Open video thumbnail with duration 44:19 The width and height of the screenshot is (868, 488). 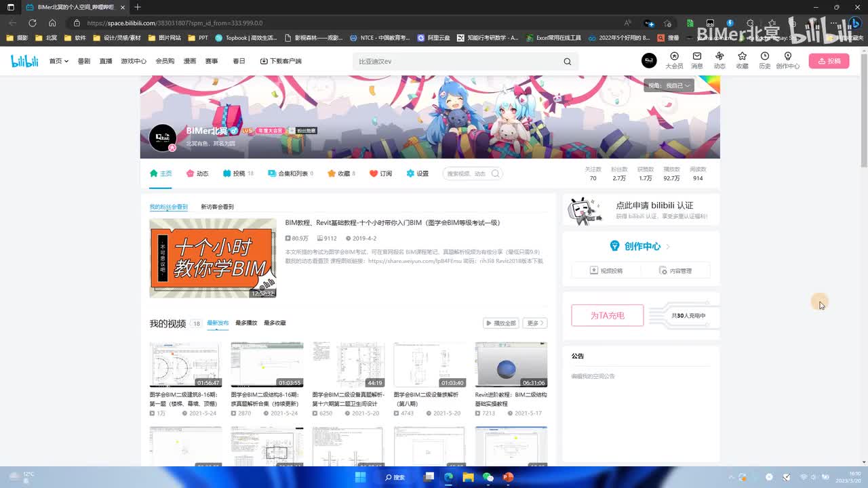tap(348, 365)
